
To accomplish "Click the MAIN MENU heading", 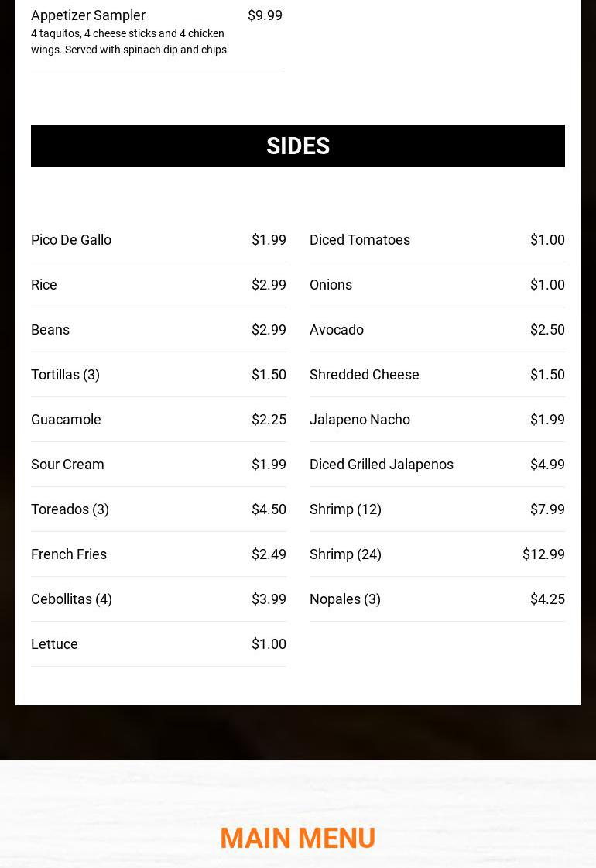I will tap(298, 838).
